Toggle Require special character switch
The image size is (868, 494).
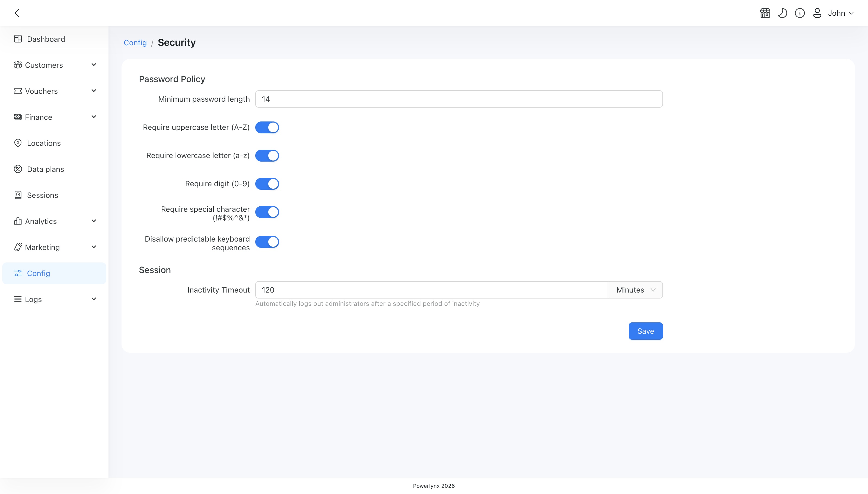coord(267,212)
